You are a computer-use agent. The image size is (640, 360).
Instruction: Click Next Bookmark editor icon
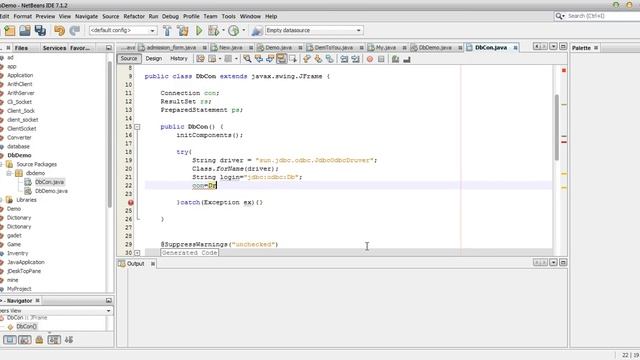pos(318,59)
